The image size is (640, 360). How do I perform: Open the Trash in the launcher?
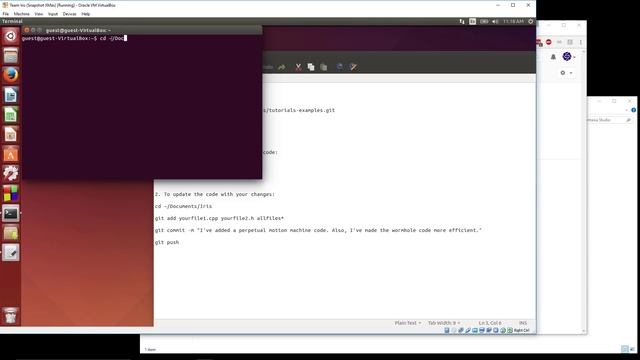11,316
